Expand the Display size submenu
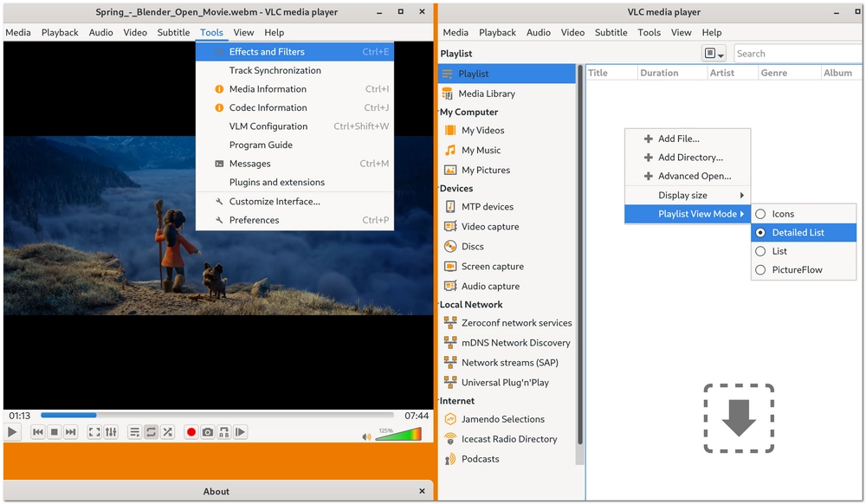 click(x=688, y=196)
